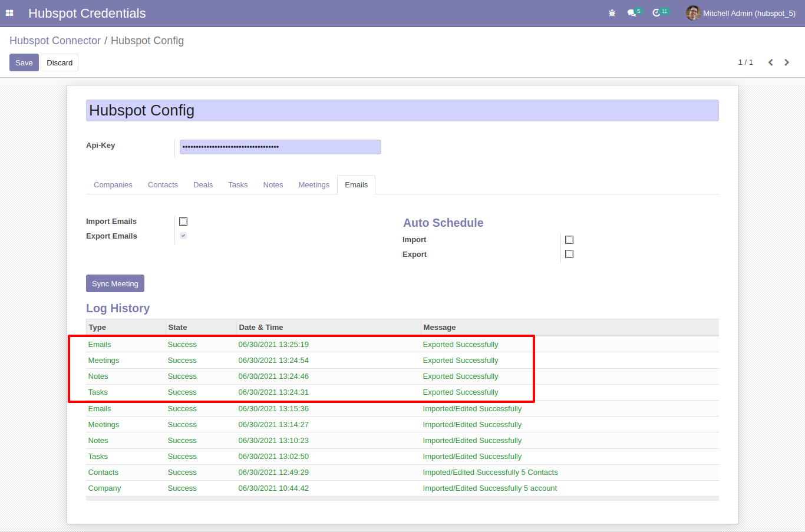Click Success state in Company row
This screenshot has height=532, width=805.
coord(182,488)
